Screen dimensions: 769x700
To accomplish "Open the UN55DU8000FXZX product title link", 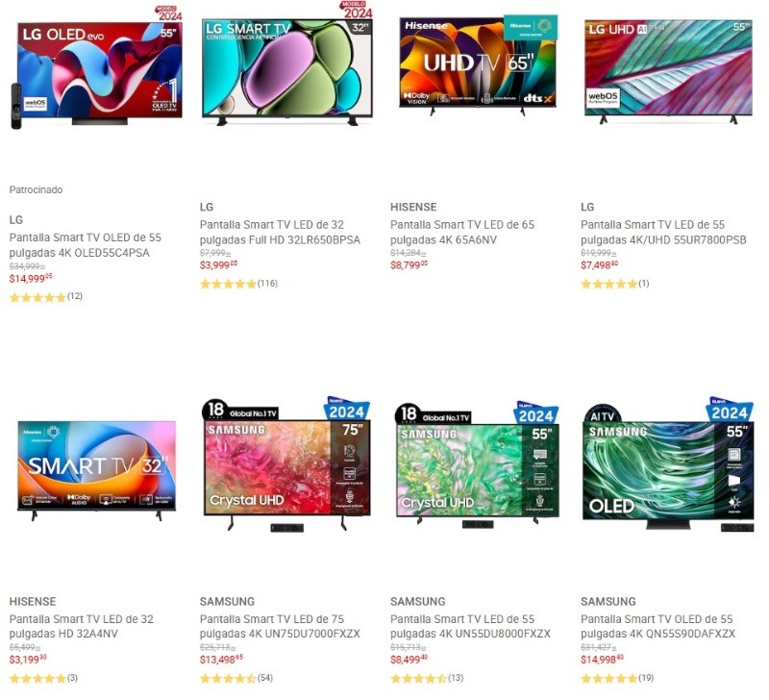I will [x=470, y=626].
